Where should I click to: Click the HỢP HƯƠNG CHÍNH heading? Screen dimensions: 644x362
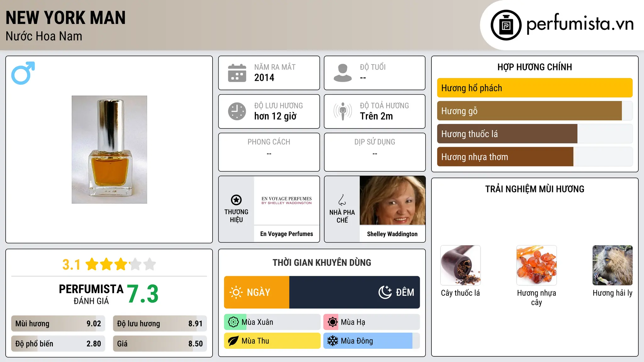pyautogui.click(x=535, y=67)
